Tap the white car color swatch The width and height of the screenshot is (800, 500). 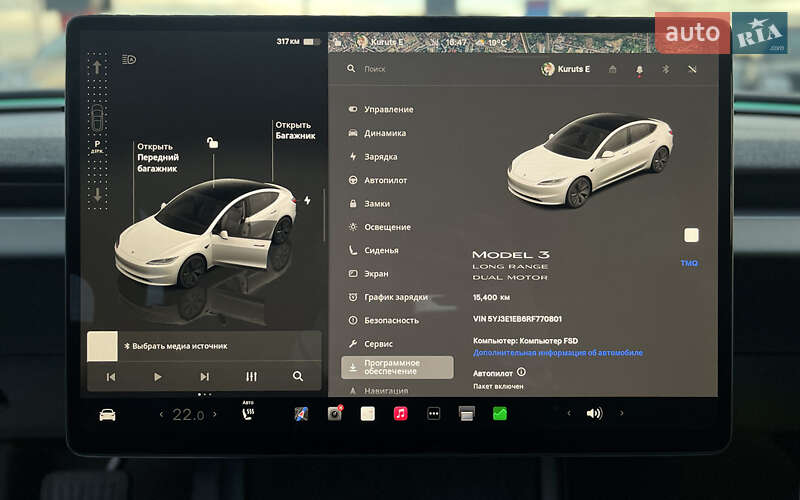691,235
